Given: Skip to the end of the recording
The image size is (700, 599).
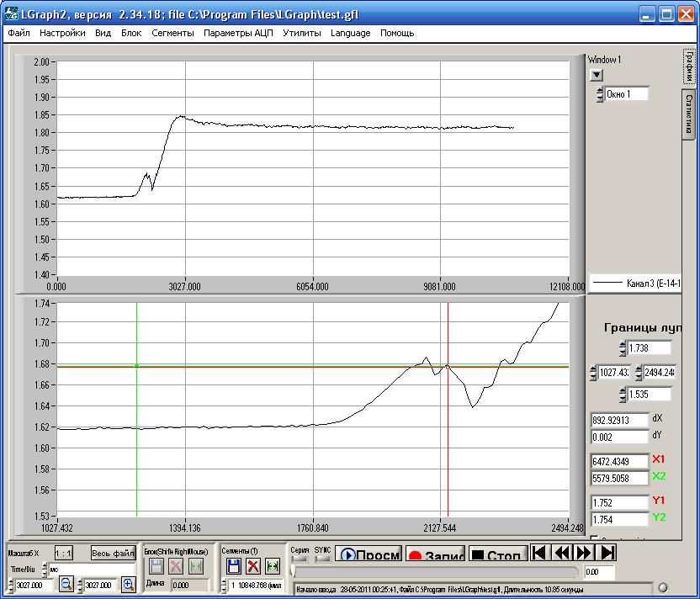Looking at the screenshot, I should click(607, 553).
